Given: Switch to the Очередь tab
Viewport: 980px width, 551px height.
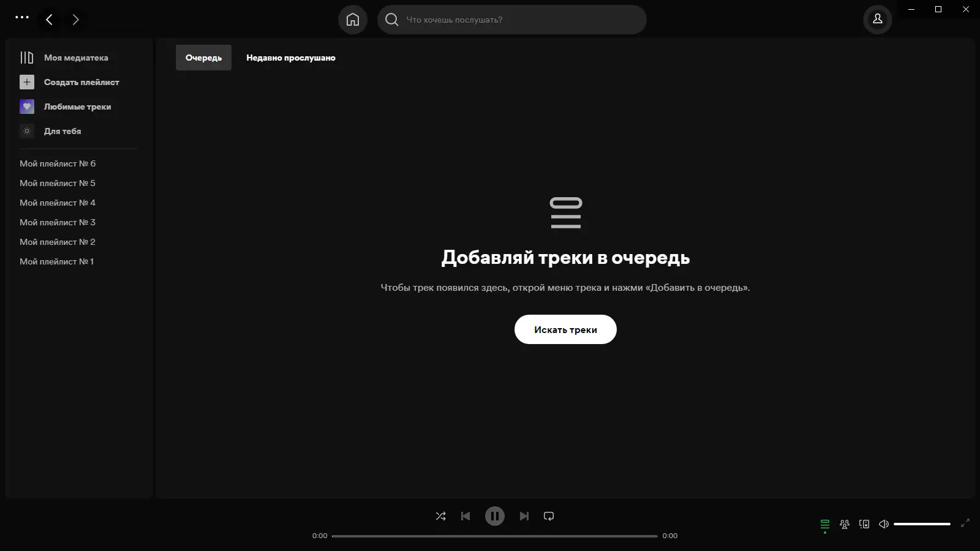Looking at the screenshot, I should pos(204,58).
